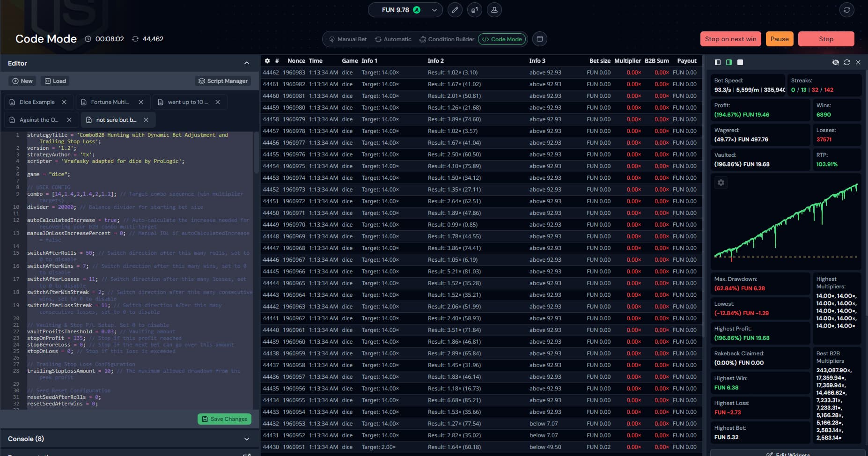Refresh the stats panel widgets
This screenshot has height=456, width=868.
tap(846, 62)
